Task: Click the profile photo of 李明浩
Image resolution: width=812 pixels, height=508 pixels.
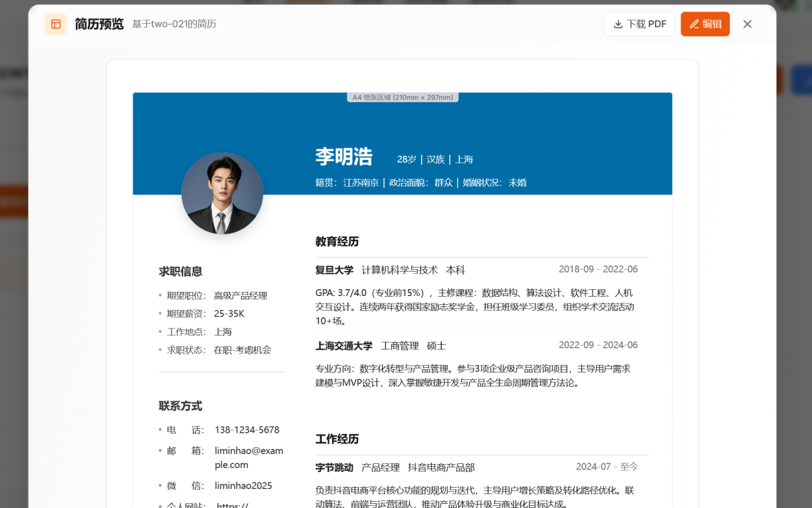Action: pyautogui.click(x=222, y=193)
